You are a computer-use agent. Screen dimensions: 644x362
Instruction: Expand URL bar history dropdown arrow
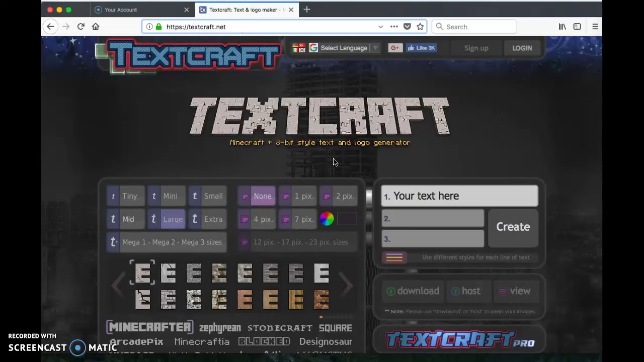pos(380,27)
